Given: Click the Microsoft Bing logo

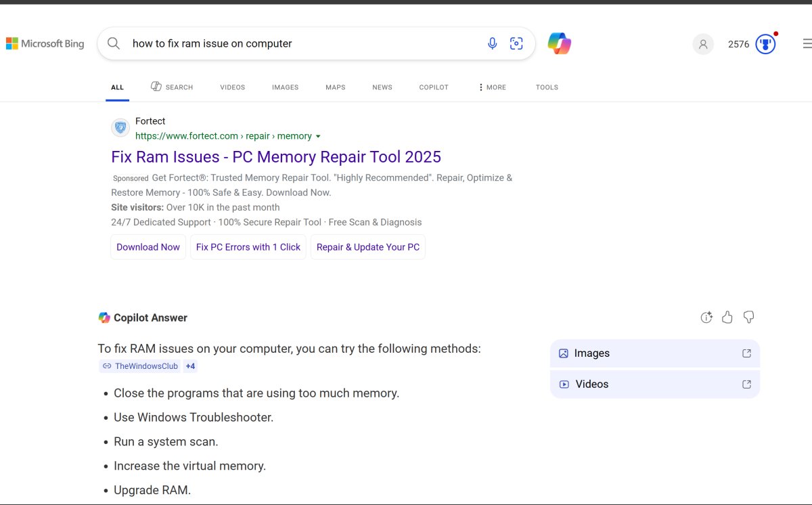Looking at the screenshot, I should click(x=45, y=43).
